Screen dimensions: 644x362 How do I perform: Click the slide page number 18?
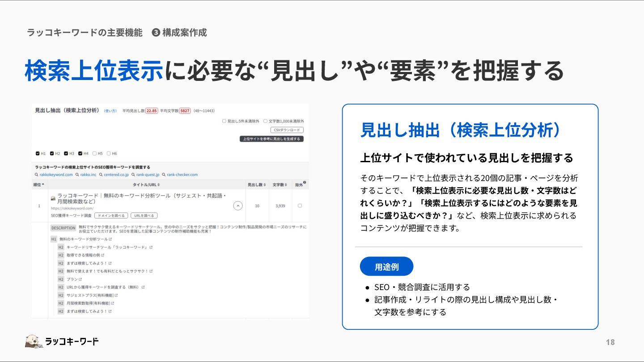[x=610, y=342]
